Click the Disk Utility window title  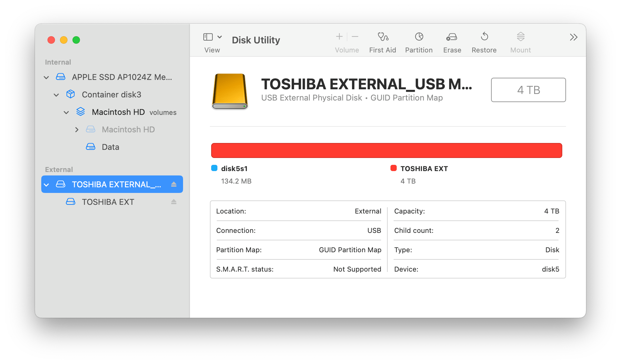256,40
